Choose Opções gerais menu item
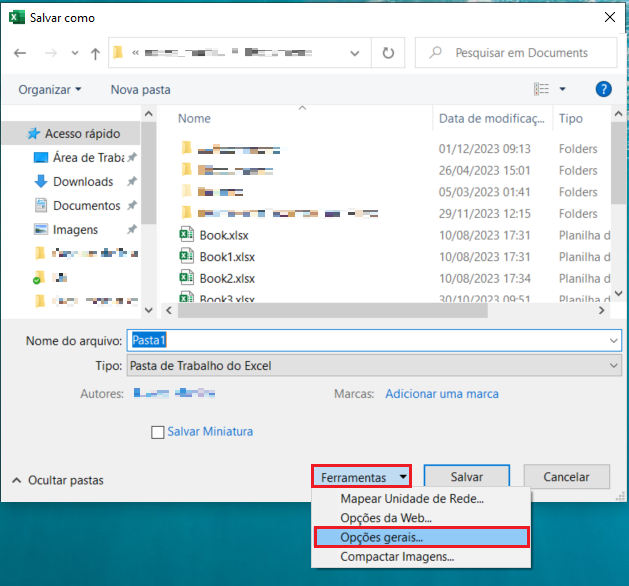Viewport: 629px width, 586px height. (422, 537)
